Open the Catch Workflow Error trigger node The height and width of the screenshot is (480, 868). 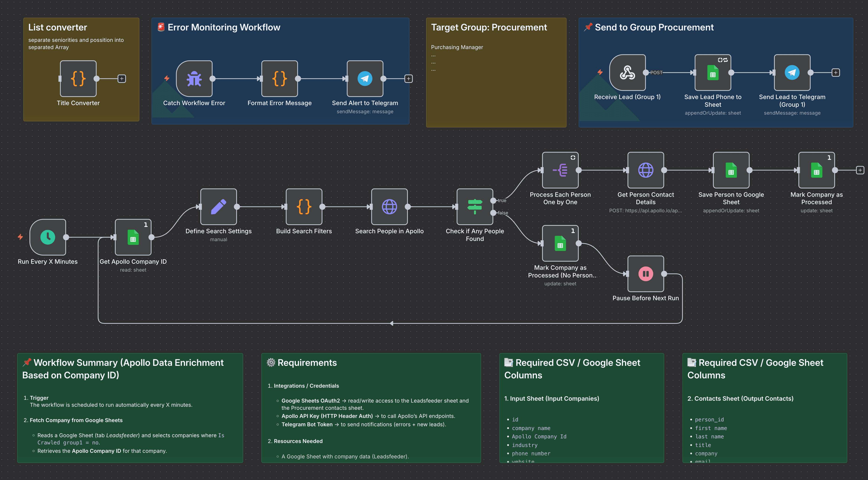(194, 78)
